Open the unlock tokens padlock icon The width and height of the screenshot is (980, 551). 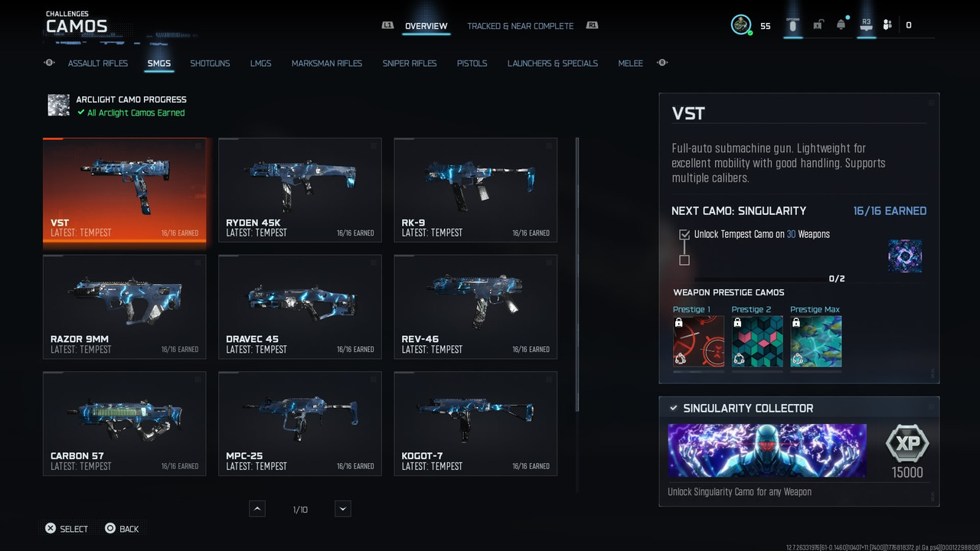click(818, 25)
